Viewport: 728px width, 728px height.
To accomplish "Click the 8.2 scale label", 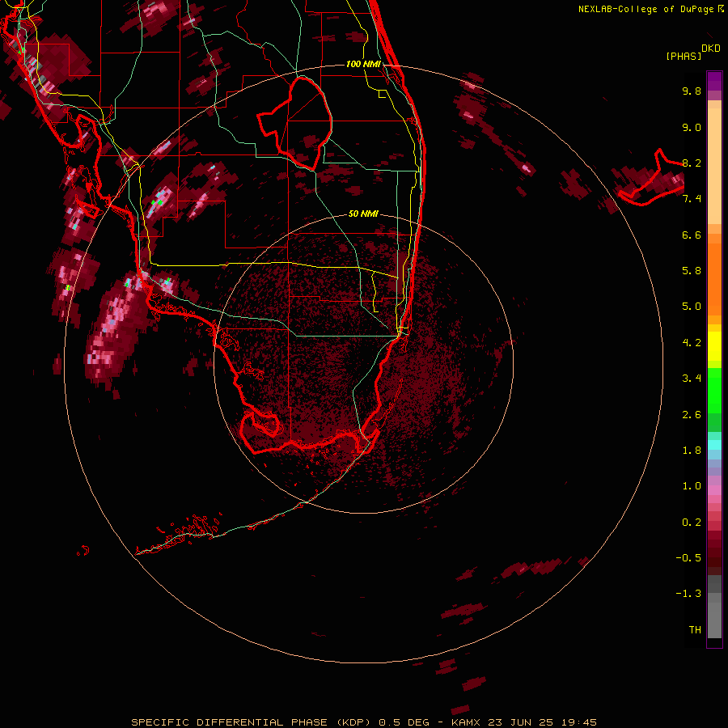I will (692, 163).
